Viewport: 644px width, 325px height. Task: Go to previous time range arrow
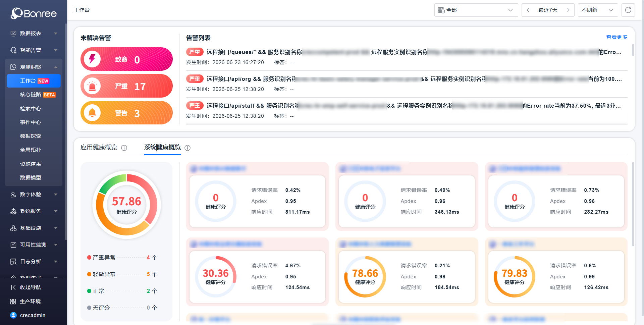pyautogui.click(x=528, y=10)
